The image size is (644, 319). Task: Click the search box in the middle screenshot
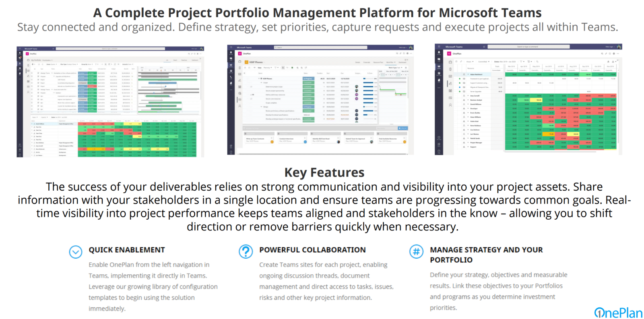[x=320, y=47]
